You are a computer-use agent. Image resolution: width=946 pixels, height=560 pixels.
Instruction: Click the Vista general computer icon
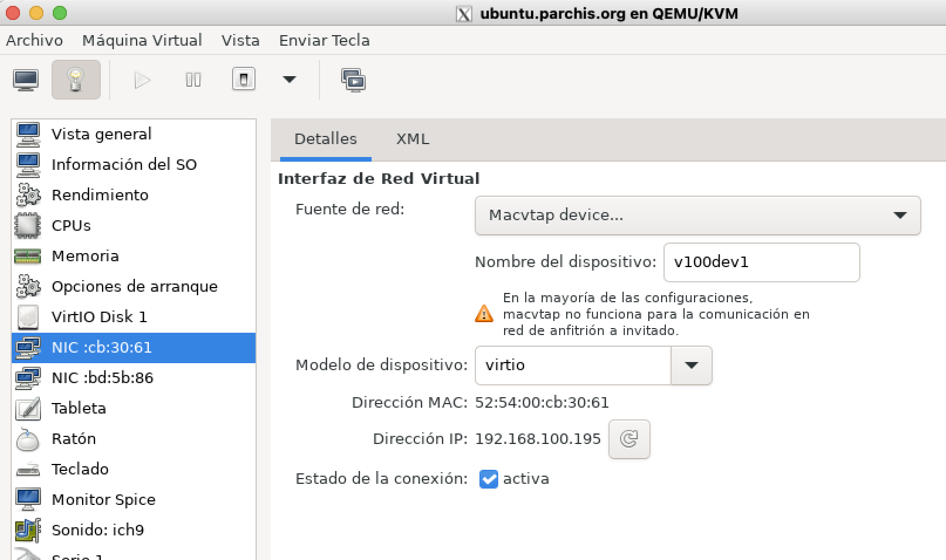tap(28, 134)
